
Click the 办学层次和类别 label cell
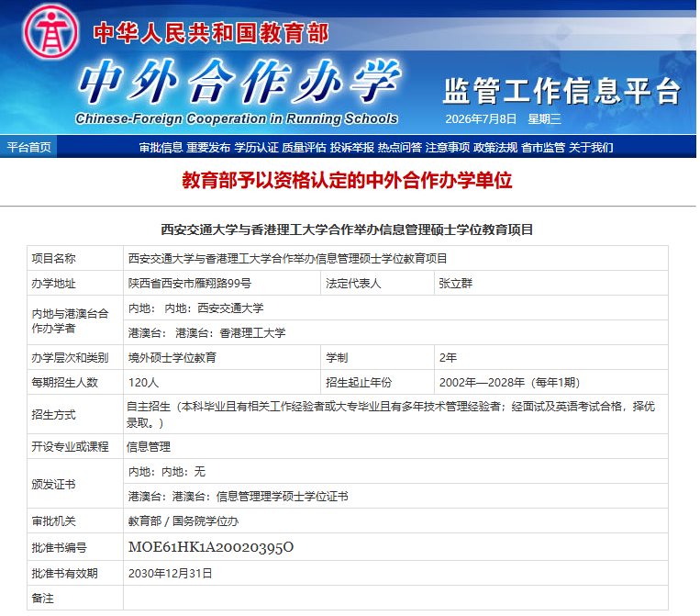(x=75, y=357)
